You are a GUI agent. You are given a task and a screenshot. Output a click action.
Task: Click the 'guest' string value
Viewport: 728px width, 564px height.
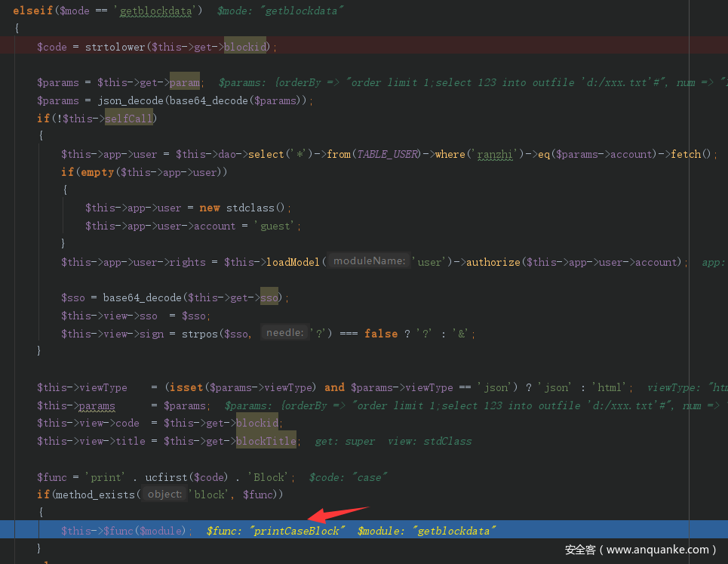[x=280, y=226]
